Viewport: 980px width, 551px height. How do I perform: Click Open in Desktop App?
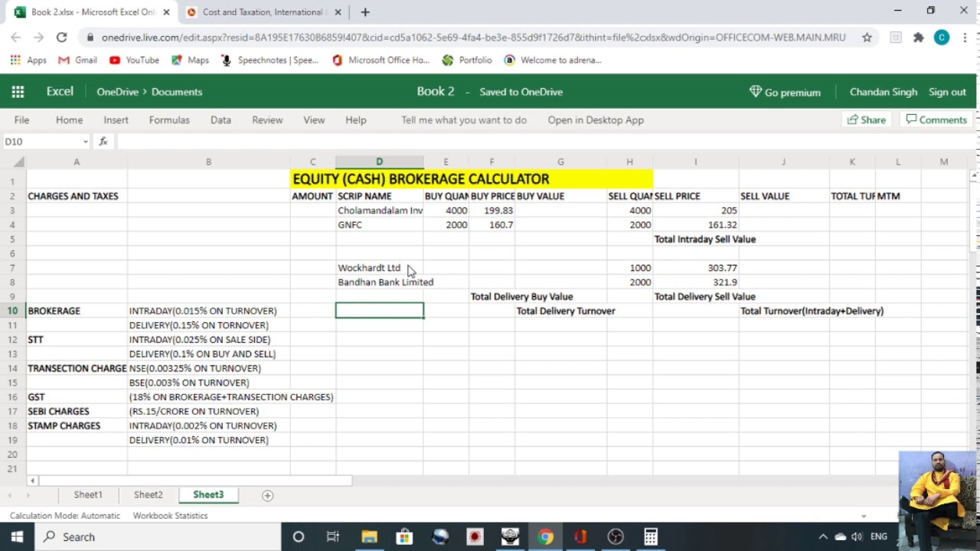[596, 120]
